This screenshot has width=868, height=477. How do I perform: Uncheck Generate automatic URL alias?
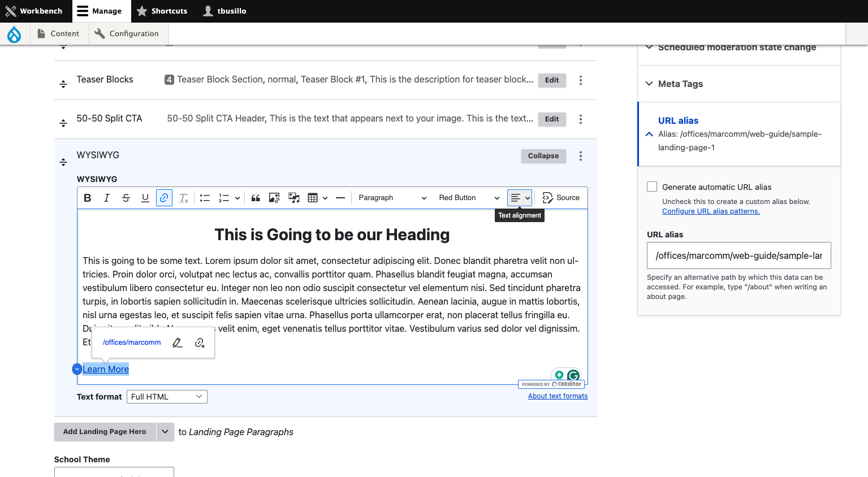652,187
